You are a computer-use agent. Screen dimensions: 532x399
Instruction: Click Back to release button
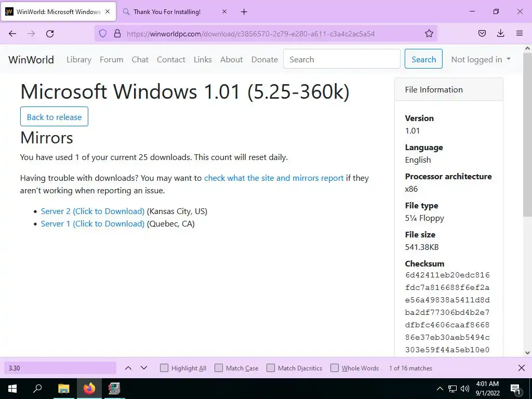[54, 117]
